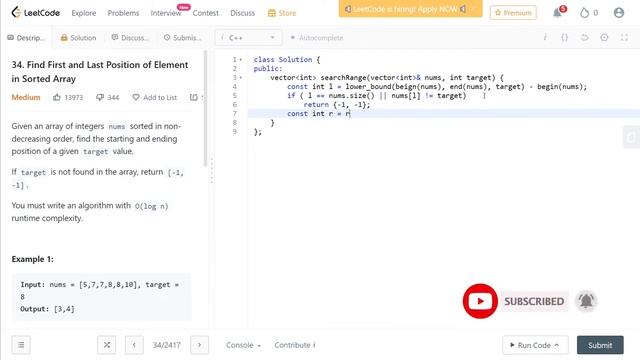Go to the next problem

(199, 345)
